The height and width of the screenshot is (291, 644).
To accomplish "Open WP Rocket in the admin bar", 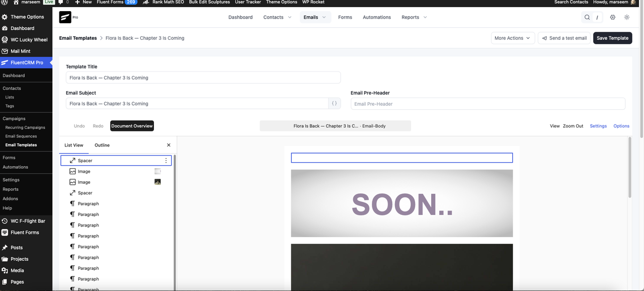I will click(x=313, y=2).
